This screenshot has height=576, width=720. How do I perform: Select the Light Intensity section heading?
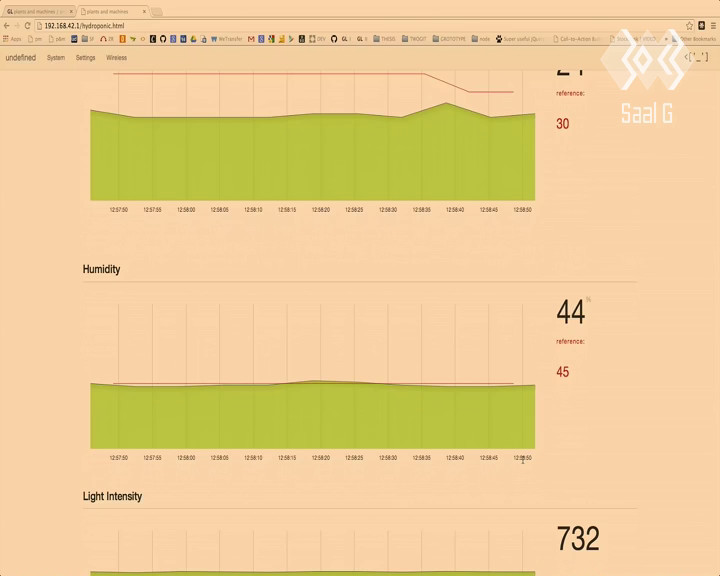click(112, 496)
